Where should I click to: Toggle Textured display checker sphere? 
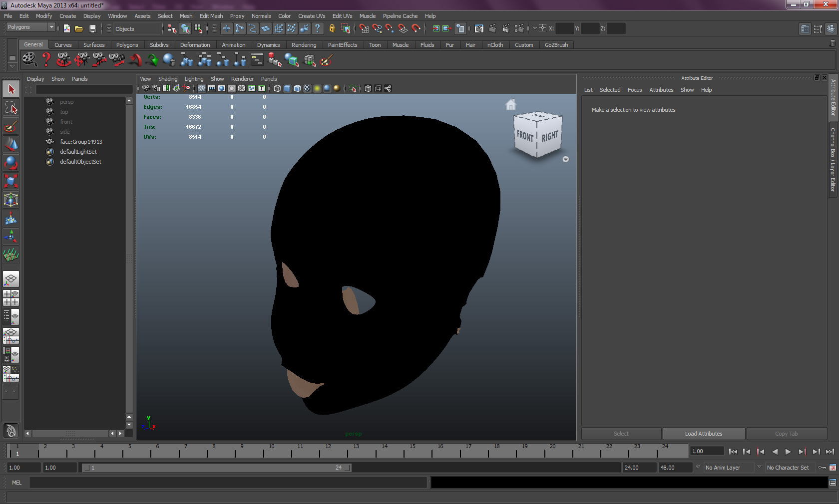coord(307,88)
